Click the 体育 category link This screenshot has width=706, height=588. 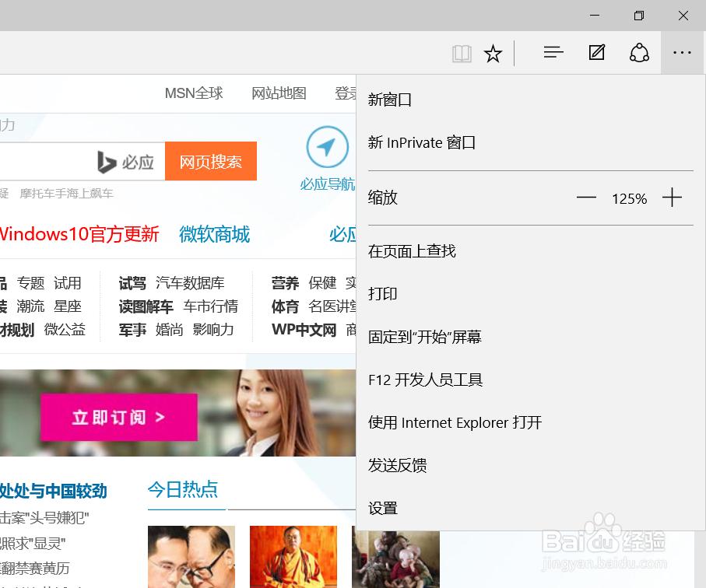[x=286, y=306]
